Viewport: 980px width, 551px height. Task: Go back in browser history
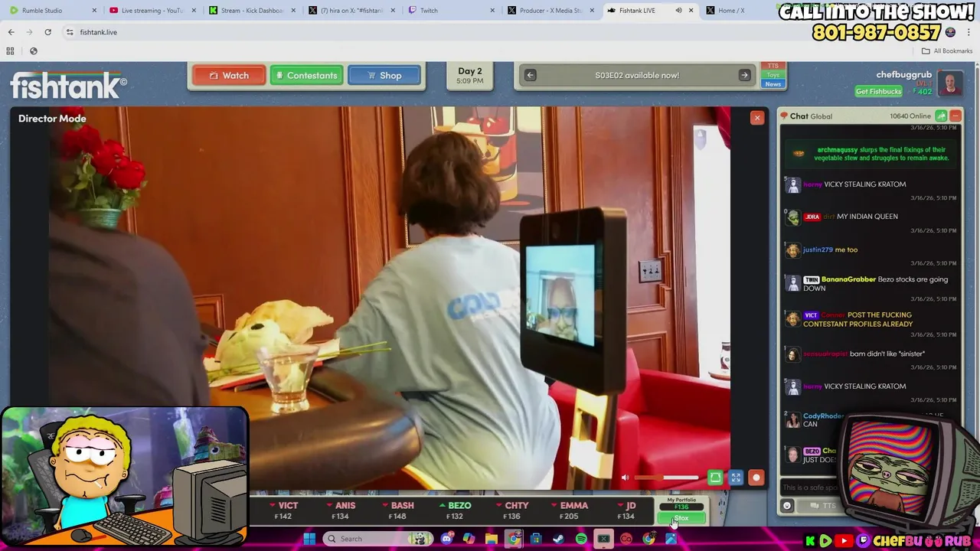coord(11,32)
